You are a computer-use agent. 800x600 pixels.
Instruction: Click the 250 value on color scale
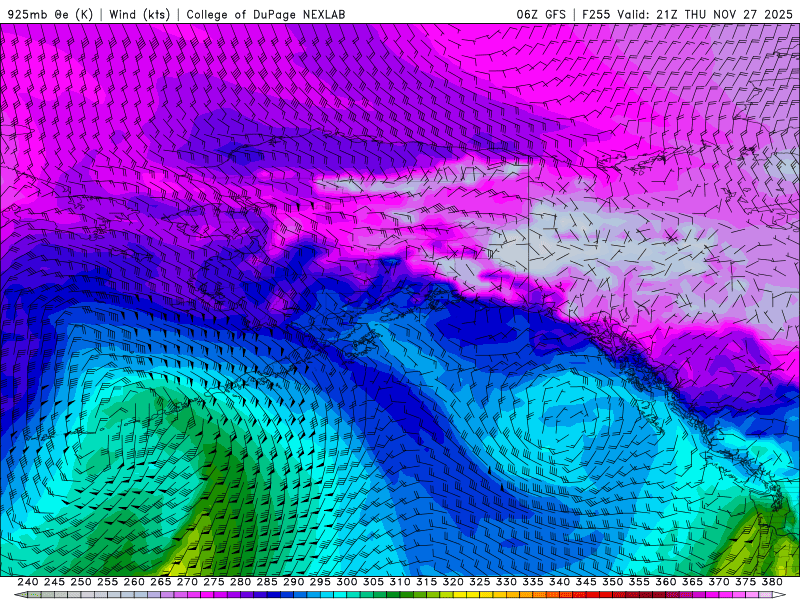tap(81, 582)
